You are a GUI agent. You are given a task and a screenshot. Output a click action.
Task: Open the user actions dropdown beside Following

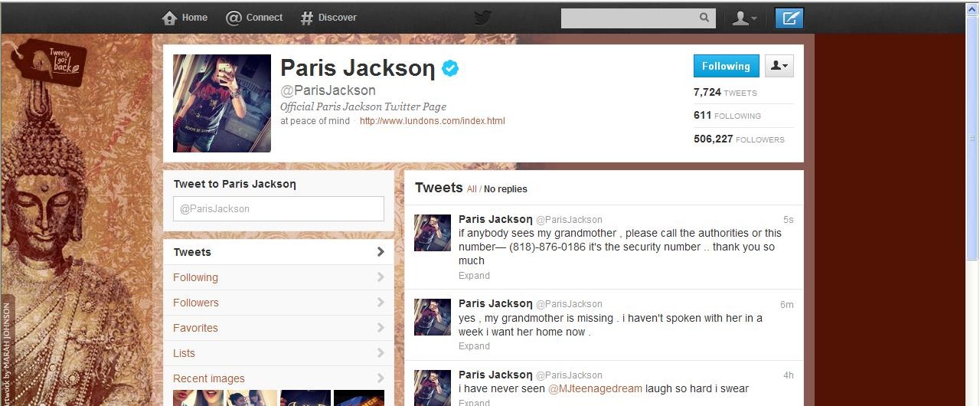779,66
